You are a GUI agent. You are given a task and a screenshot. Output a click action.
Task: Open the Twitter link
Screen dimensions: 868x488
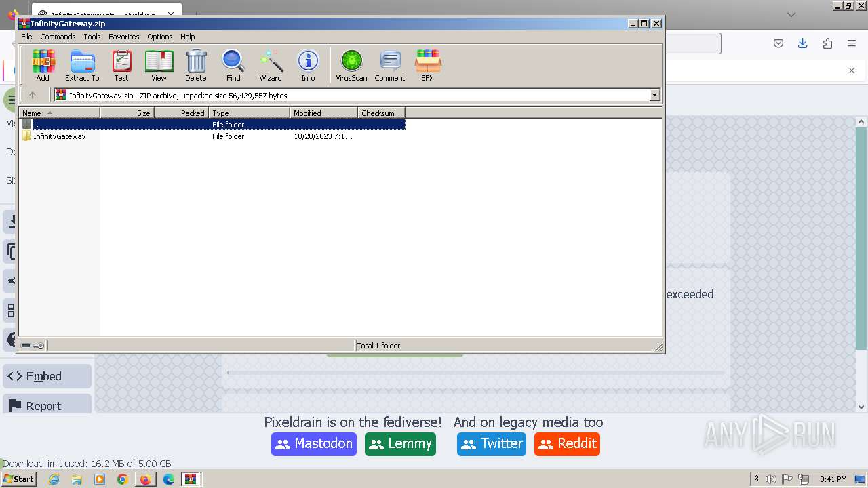492,444
